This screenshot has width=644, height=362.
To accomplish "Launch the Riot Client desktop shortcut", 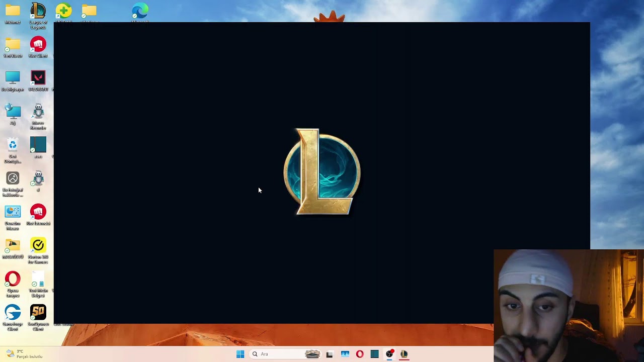I will (38, 47).
